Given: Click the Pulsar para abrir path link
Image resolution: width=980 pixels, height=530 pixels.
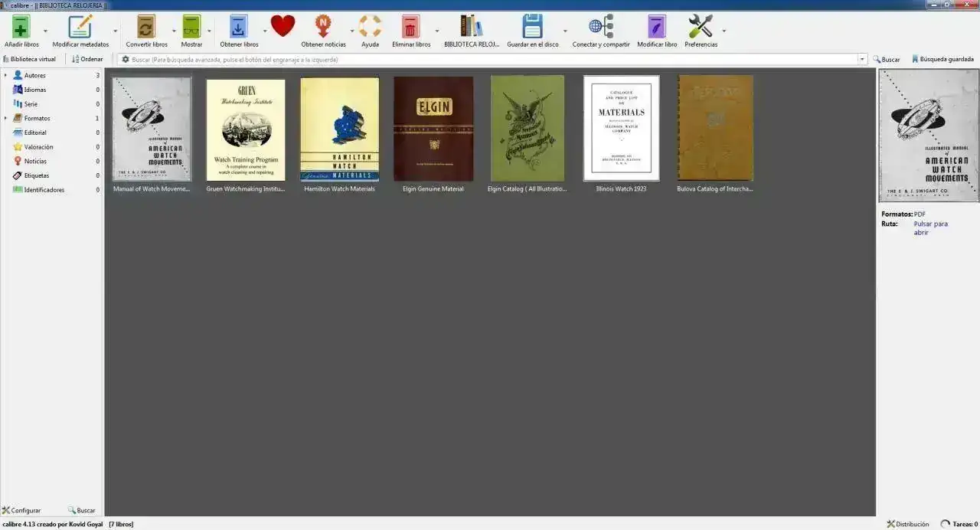Looking at the screenshot, I should (930, 228).
